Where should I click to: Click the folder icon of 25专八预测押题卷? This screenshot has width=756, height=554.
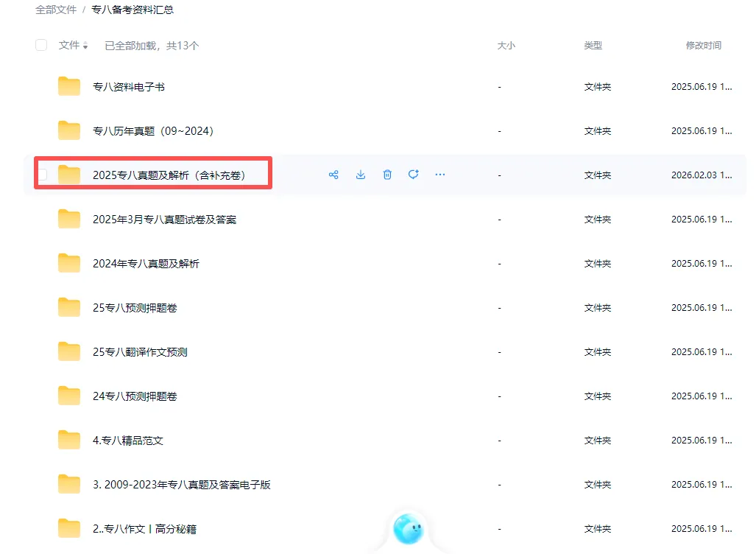pyautogui.click(x=68, y=307)
